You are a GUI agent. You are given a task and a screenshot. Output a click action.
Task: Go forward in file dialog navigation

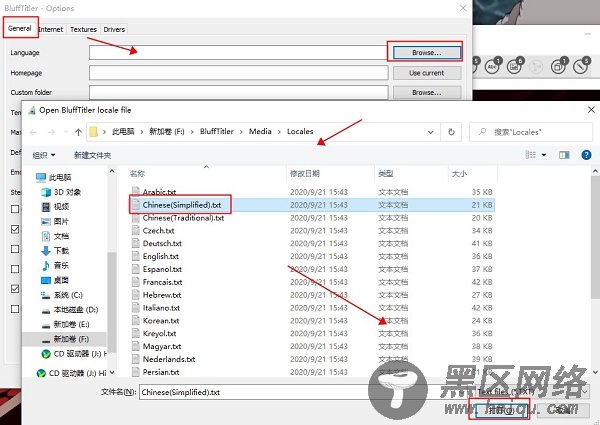51,132
